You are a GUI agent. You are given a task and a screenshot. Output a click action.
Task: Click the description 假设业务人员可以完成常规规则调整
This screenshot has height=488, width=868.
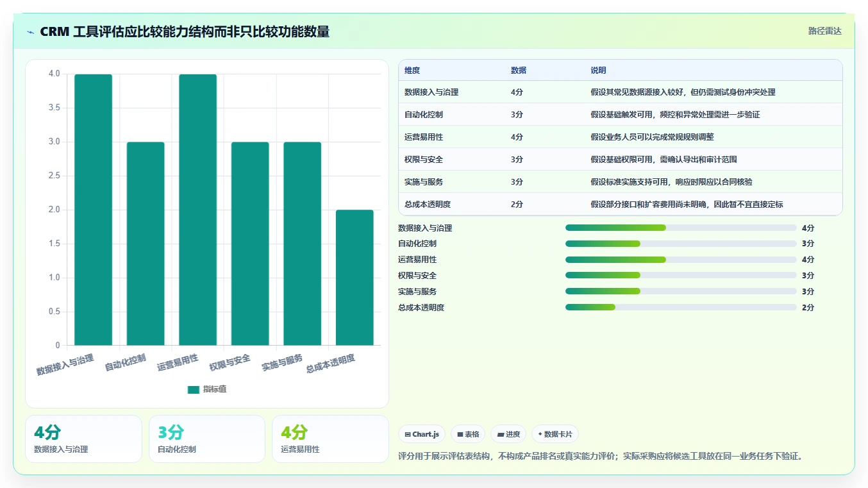(x=652, y=137)
